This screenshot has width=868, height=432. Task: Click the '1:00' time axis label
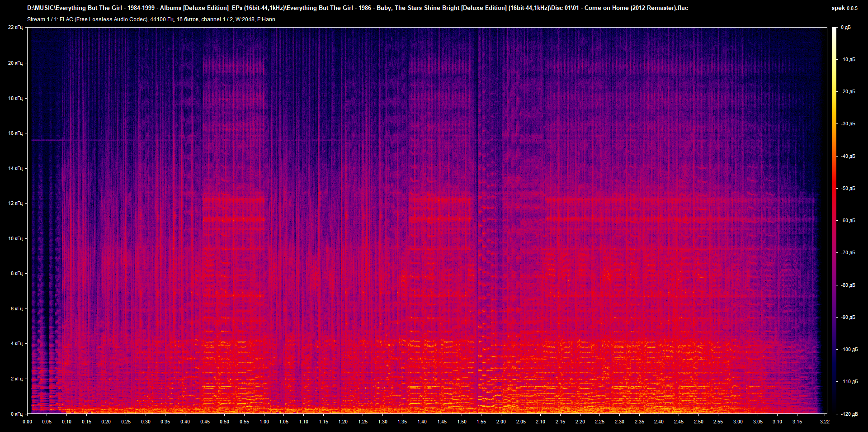tap(264, 422)
